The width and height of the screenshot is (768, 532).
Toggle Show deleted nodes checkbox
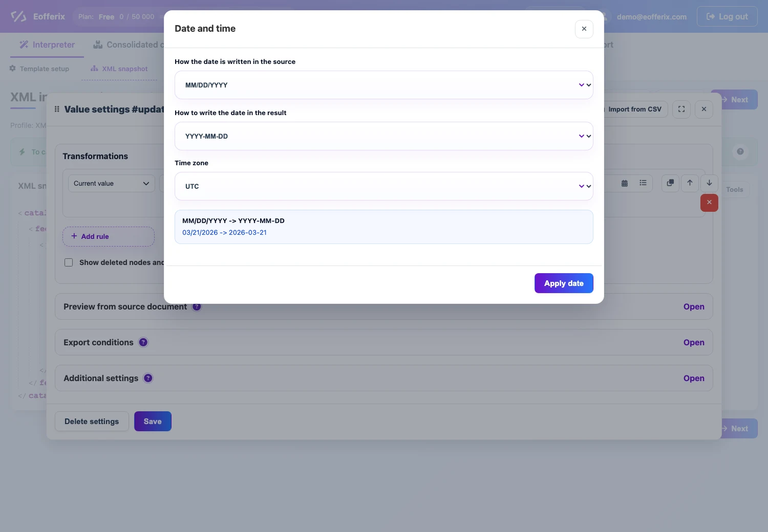[69, 262]
